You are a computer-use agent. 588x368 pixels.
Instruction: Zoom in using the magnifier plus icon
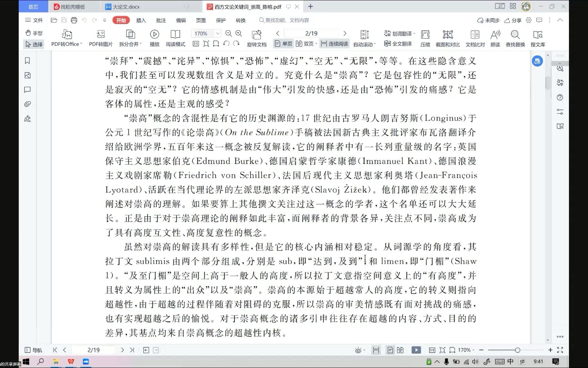click(239, 33)
